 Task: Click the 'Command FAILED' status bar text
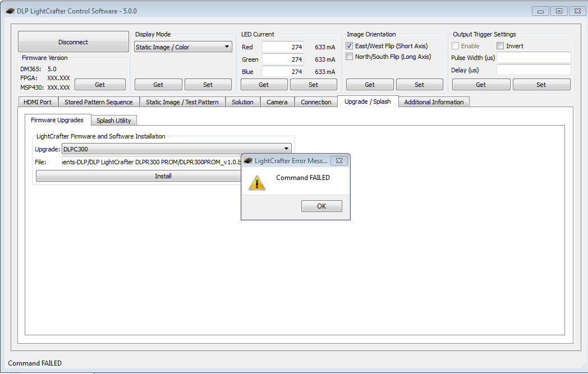click(35, 363)
